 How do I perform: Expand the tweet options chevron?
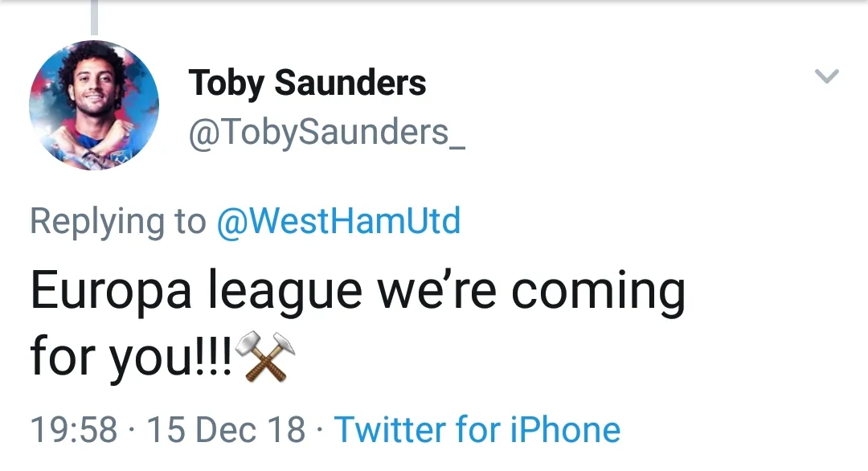pyautogui.click(x=826, y=77)
